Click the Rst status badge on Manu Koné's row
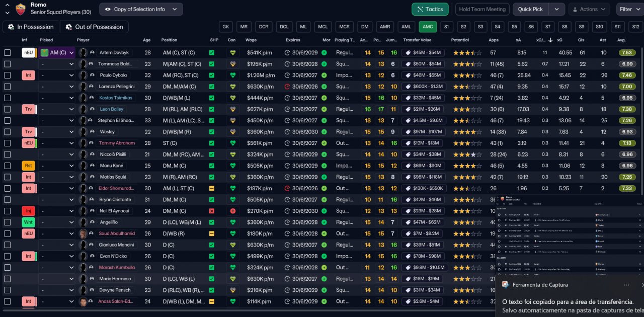The width and height of the screenshot is (644, 317). (29, 166)
